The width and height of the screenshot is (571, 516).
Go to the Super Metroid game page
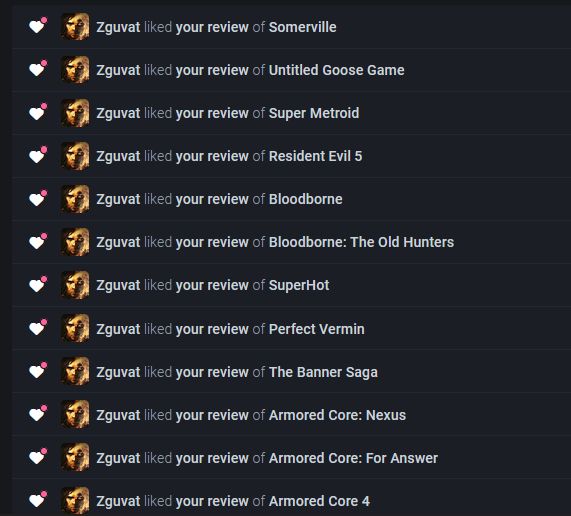point(314,113)
